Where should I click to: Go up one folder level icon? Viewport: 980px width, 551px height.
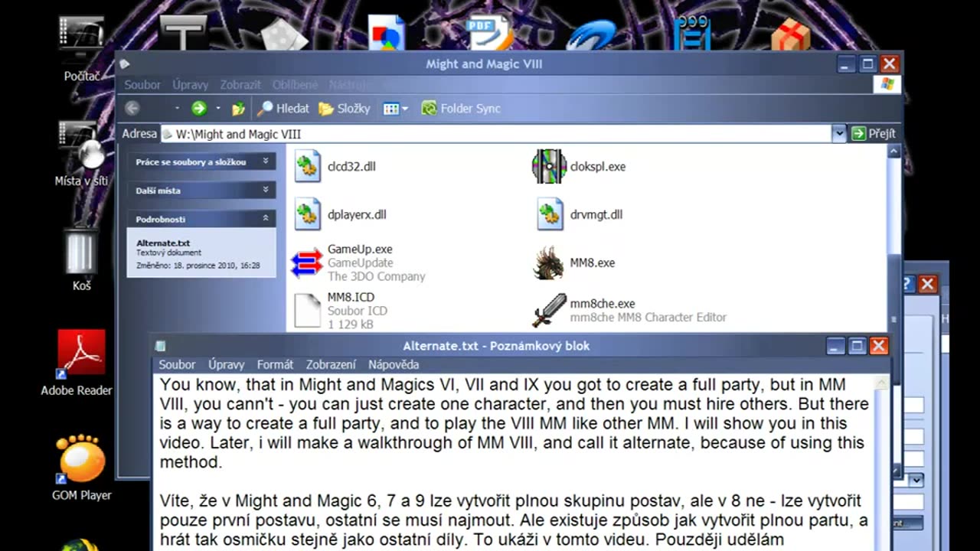coord(239,109)
